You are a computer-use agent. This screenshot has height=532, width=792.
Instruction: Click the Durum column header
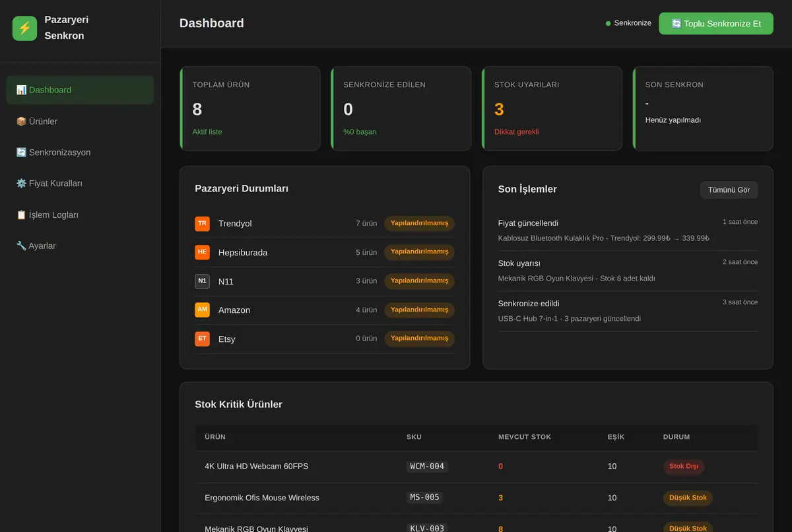pos(676,437)
